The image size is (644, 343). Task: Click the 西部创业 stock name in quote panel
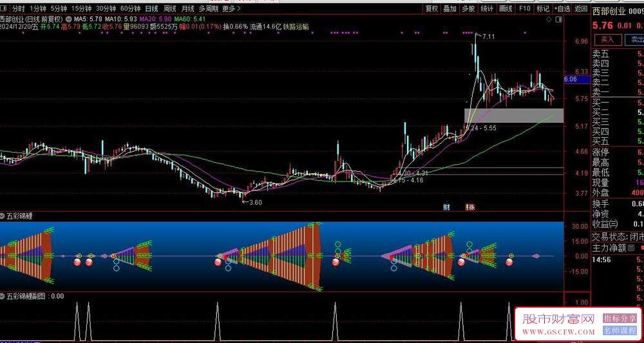(x=609, y=11)
